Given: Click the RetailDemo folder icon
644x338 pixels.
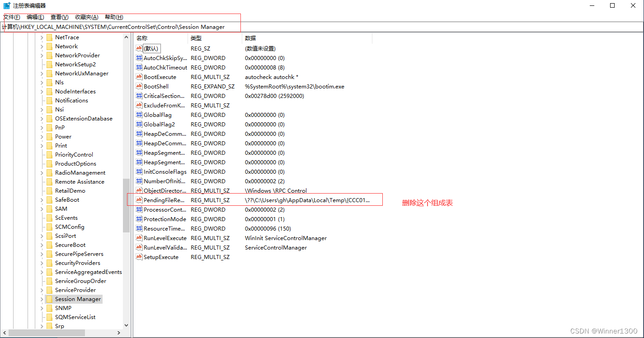Looking at the screenshot, I should click(x=50, y=191).
